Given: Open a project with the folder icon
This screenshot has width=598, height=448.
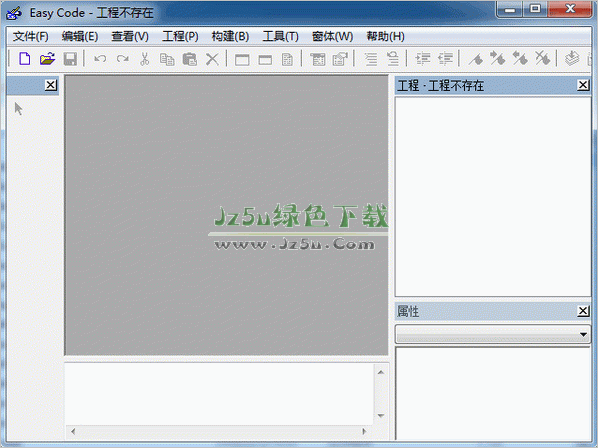Looking at the screenshot, I should tap(47, 59).
